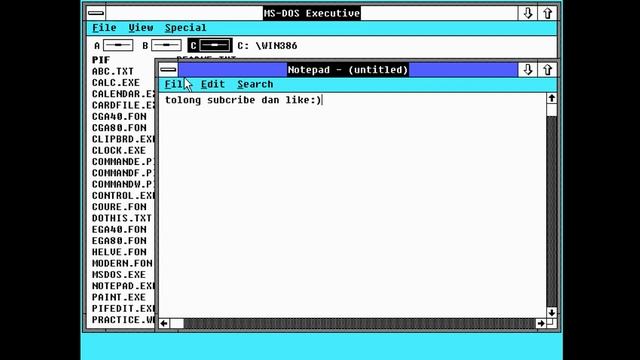Viewport: 640px width, 360px height.
Task: Click Notepad horizontal scroll right arrow
Action: [541, 323]
